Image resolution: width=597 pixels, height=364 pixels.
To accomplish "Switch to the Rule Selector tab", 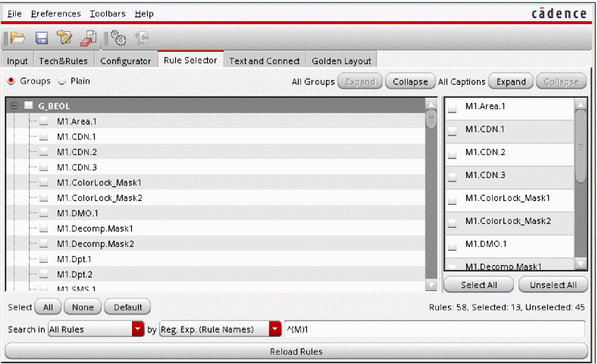I will click(190, 59).
